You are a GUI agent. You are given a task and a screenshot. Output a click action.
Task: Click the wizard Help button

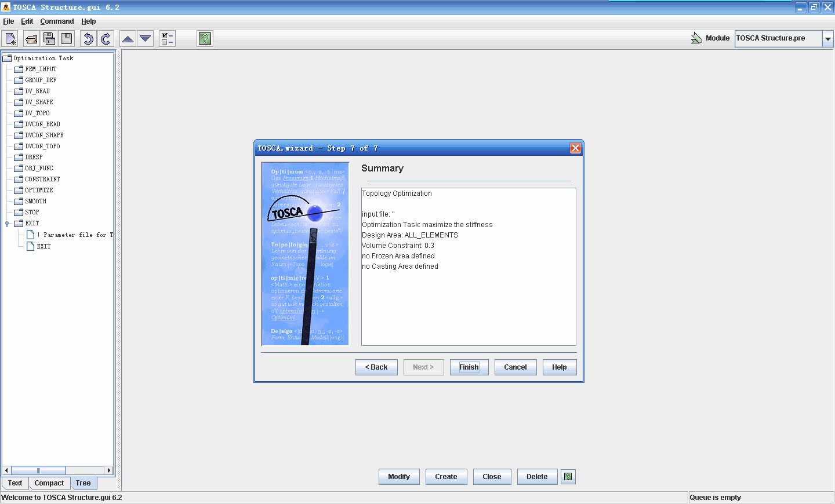pos(560,367)
